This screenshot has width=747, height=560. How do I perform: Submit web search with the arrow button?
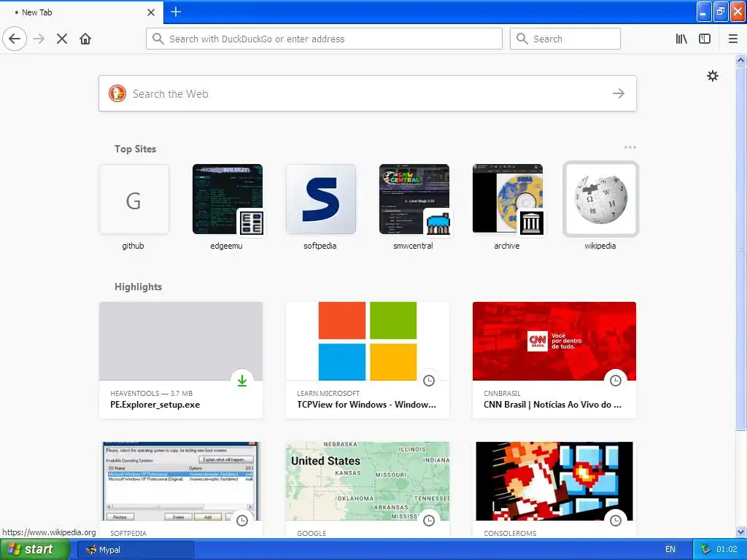(619, 93)
